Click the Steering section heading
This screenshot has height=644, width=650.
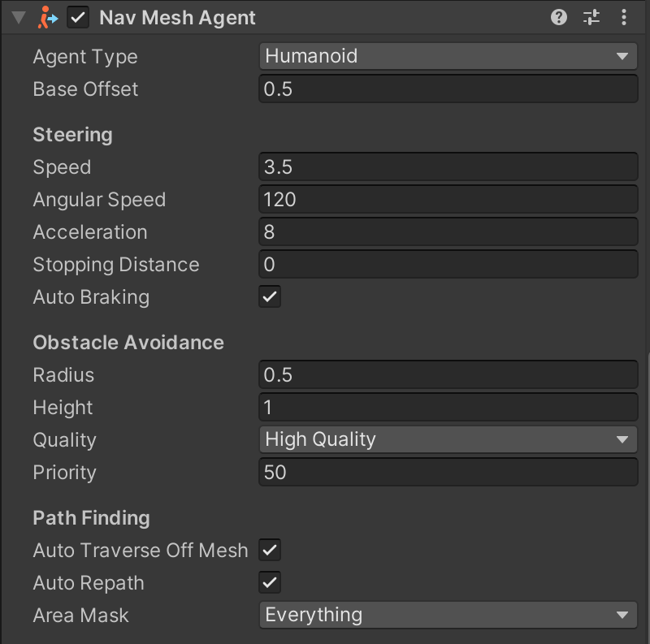72,135
